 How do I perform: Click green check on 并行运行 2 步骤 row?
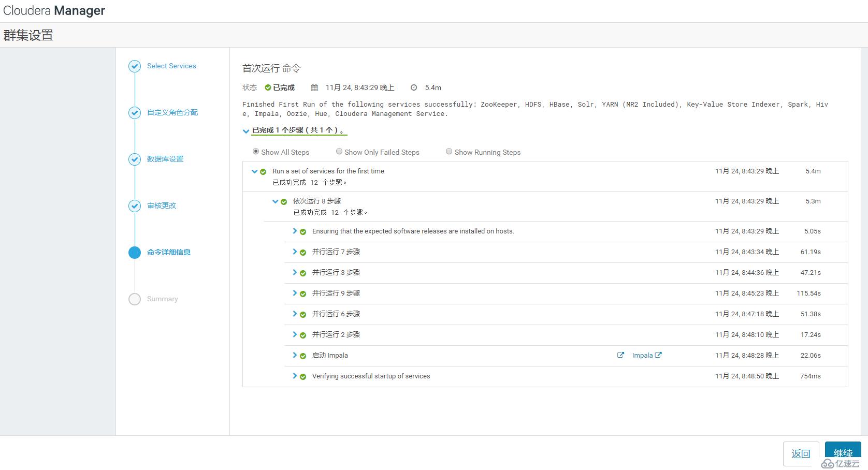303,335
